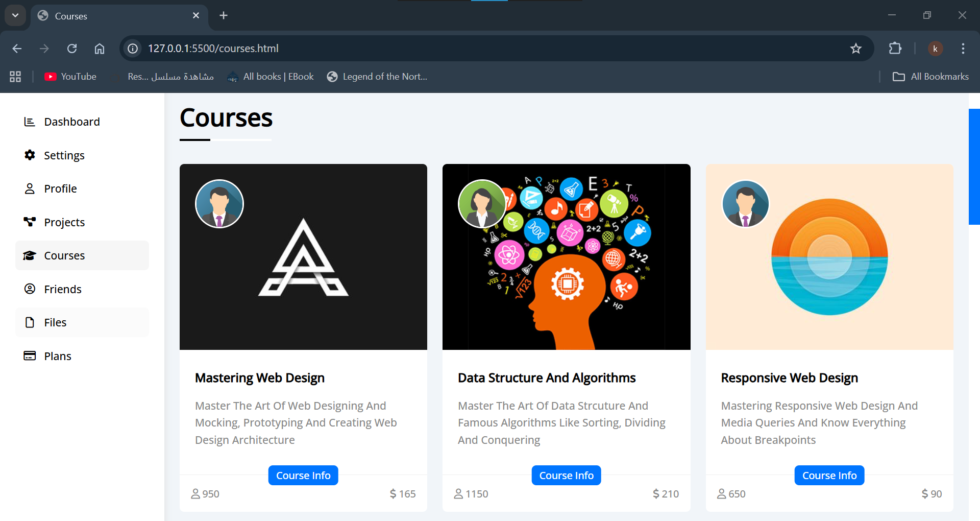Click inside the address bar
980x521 pixels.
(357, 49)
